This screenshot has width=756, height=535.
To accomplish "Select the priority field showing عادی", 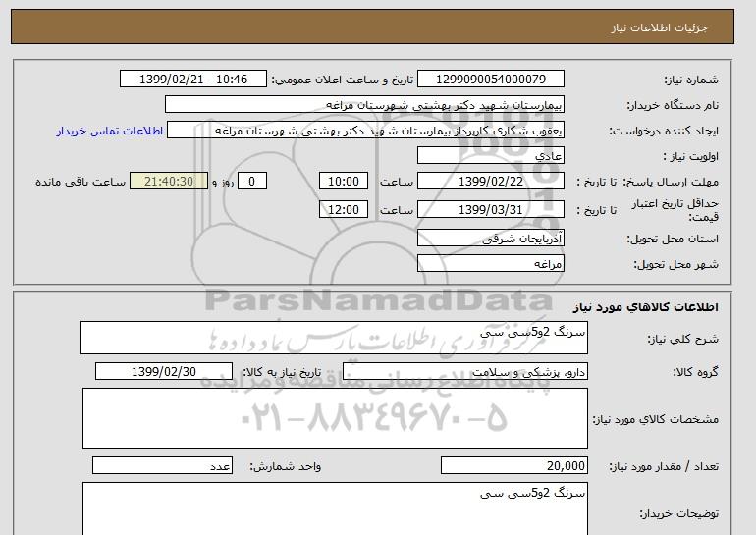I will click(x=490, y=156).
